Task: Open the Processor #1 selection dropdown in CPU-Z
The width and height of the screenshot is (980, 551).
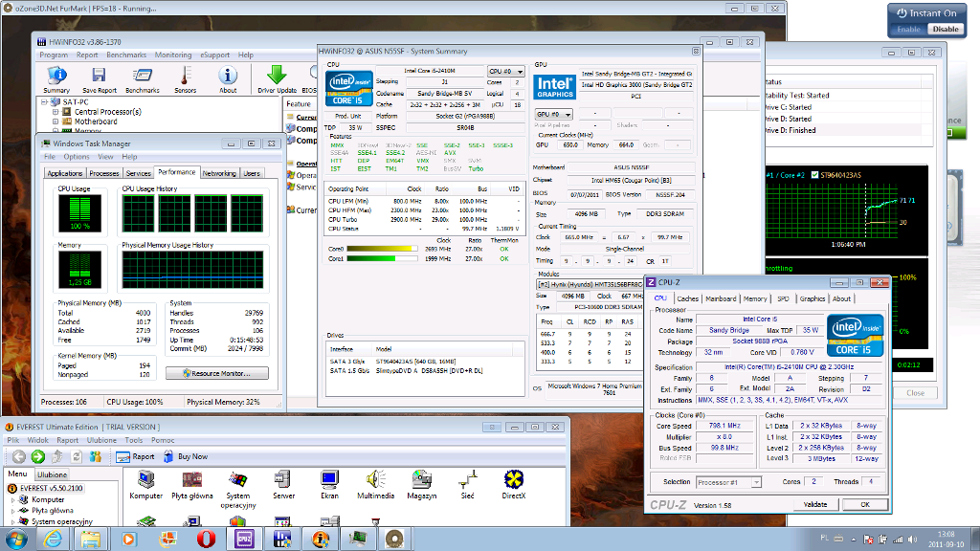Action: point(728,482)
